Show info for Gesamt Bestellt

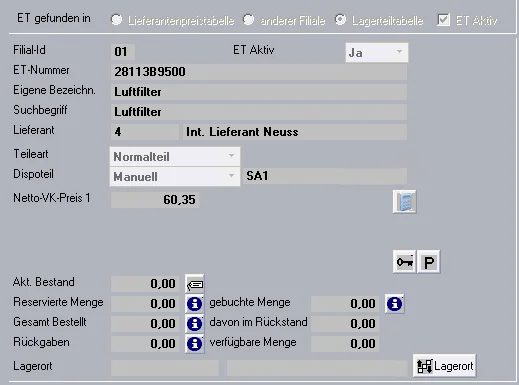pos(195,324)
